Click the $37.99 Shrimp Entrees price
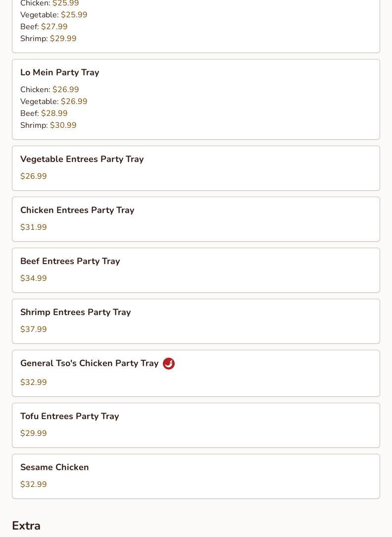Image resolution: width=392 pixels, height=537 pixels. (x=34, y=329)
